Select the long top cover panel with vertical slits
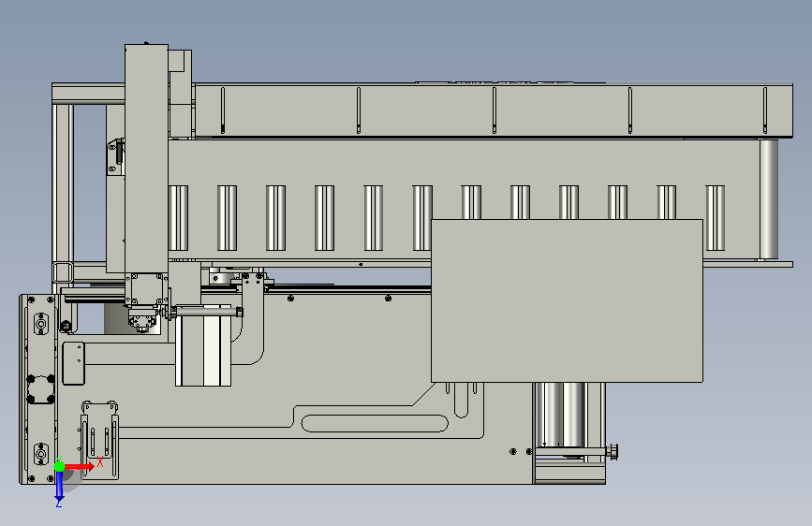The width and height of the screenshot is (812, 526). point(494,110)
